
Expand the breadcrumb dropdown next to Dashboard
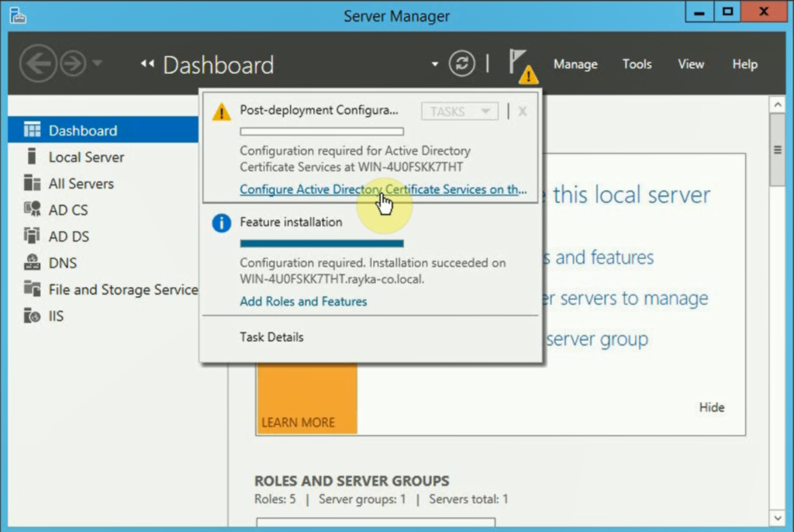pos(434,64)
